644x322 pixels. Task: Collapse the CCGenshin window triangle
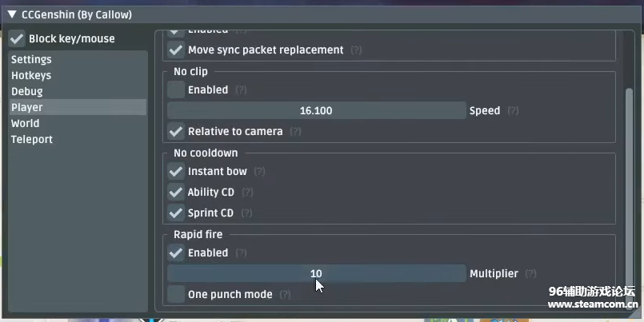point(11,14)
